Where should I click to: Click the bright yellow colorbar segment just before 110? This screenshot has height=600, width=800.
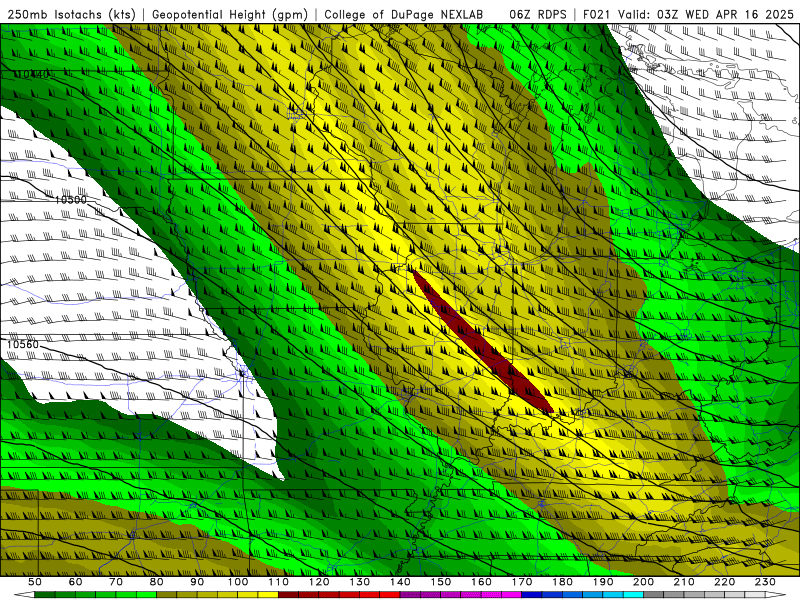point(268,595)
